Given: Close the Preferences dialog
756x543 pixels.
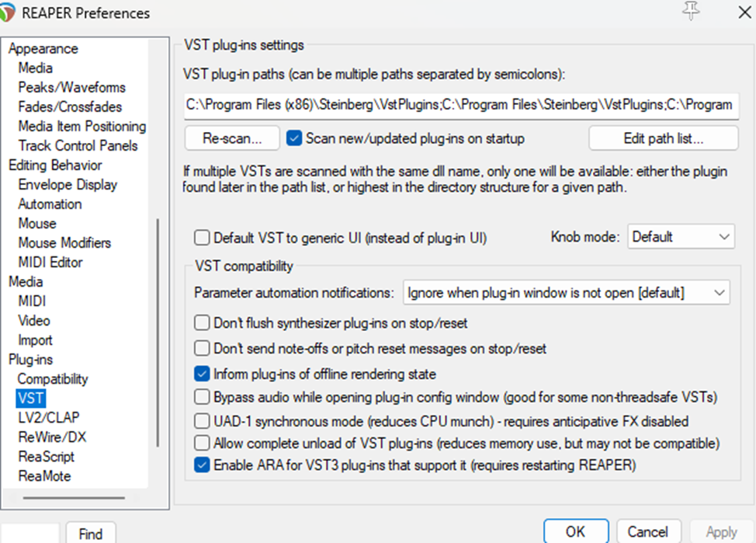Looking at the screenshot, I should coord(744,12).
